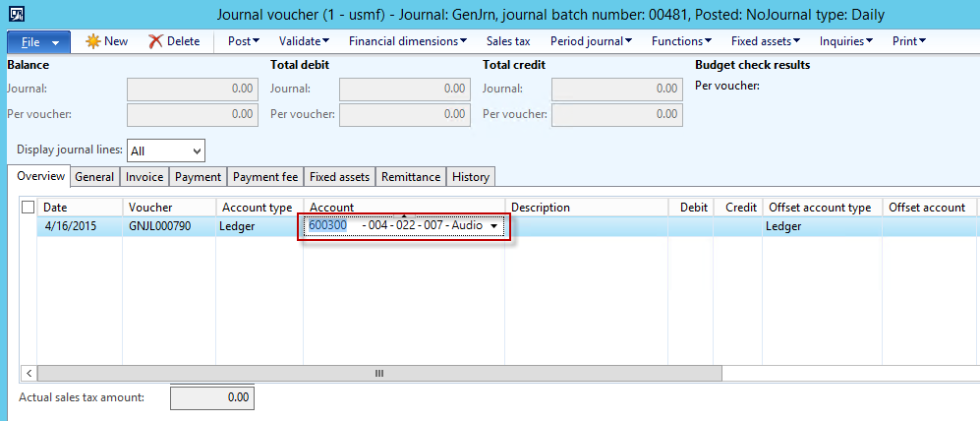Screen dimensions: 980x421
Task: Open the Post dropdown menu
Action: pos(244,41)
